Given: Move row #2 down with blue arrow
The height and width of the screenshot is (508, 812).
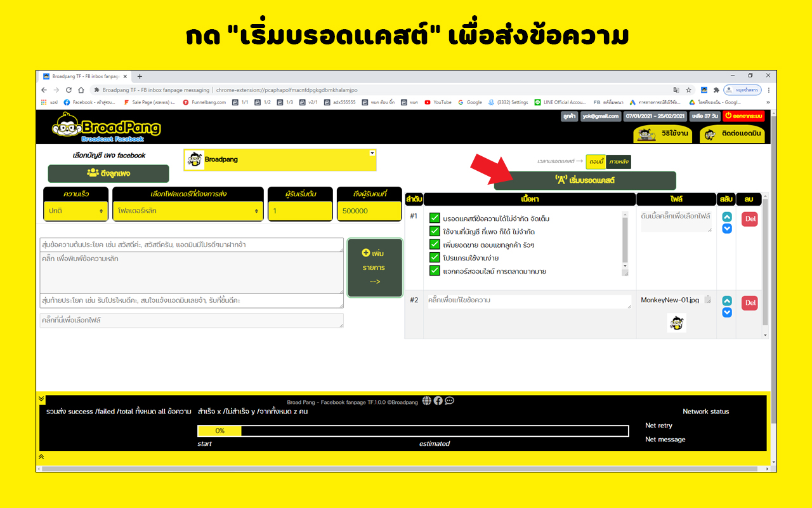Looking at the screenshot, I should click(727, 312).
